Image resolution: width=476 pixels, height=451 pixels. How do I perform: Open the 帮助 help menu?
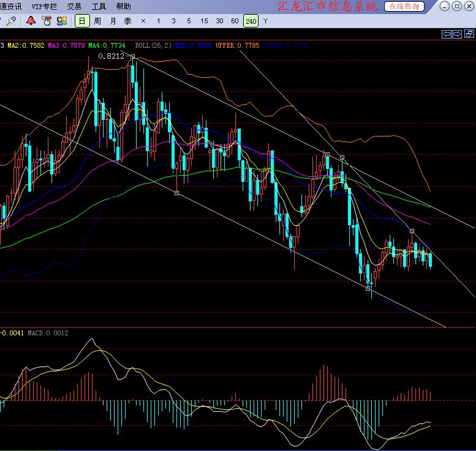pyautogui.click(x=123, y=6)
